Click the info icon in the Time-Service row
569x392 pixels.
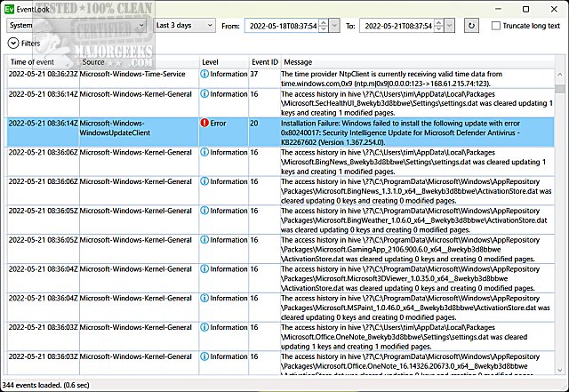(x=204, y=74)
